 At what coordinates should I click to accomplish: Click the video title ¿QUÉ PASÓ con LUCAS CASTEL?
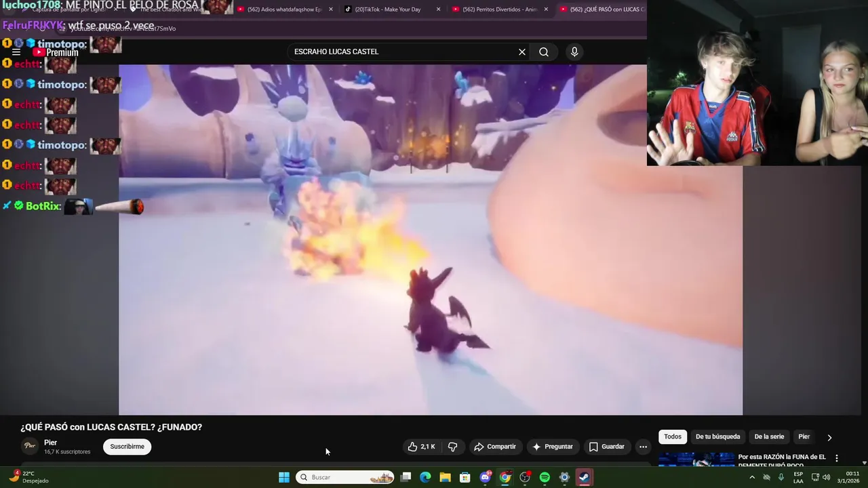coord(111,427)
